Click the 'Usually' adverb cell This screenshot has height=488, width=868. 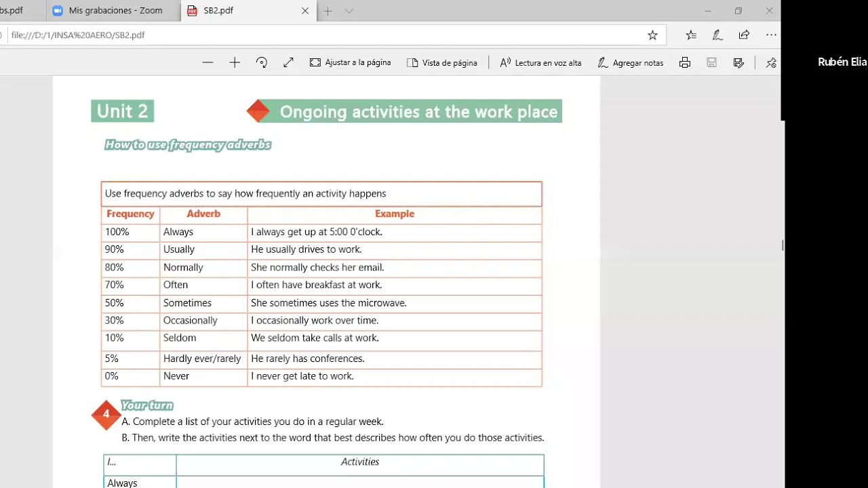point(203,249)
